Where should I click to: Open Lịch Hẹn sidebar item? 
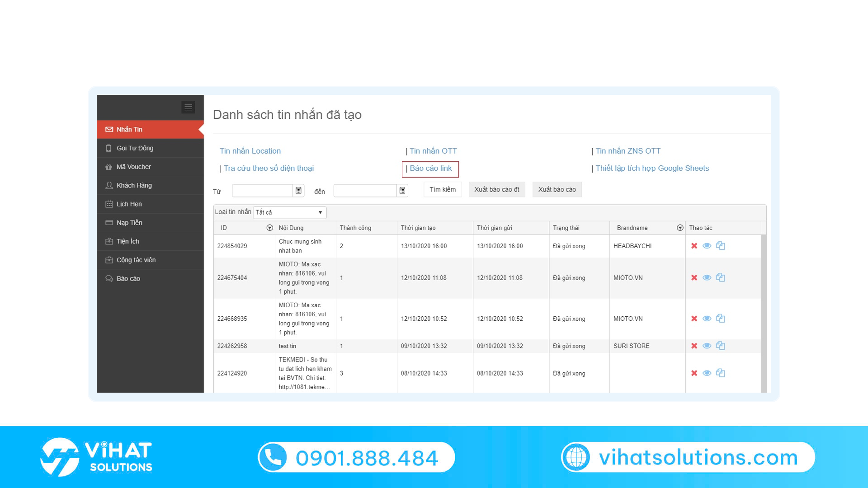[x=150, y=204]
